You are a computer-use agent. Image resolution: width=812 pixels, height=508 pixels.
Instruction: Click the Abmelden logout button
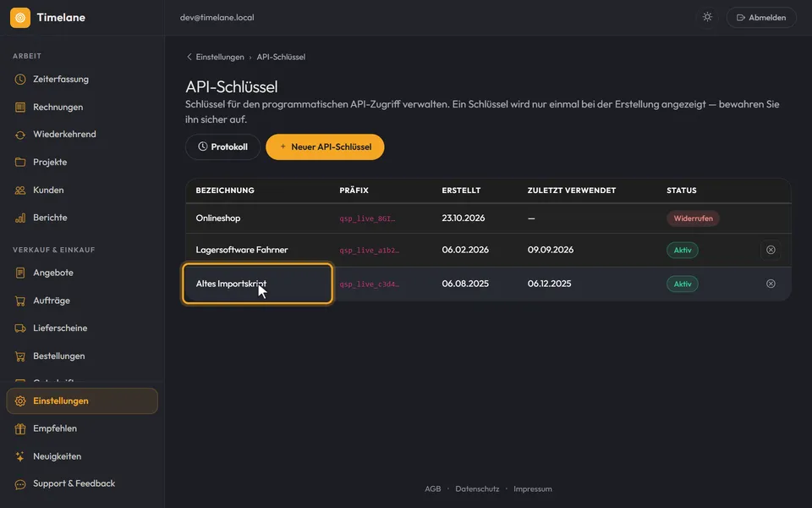761,18
